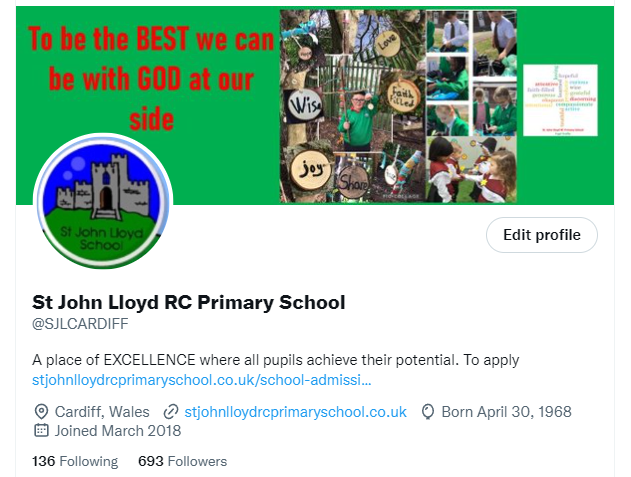Click the Joined March 2018 text
631x477 pixels.
pyautogui.click(x=118, y=431)
